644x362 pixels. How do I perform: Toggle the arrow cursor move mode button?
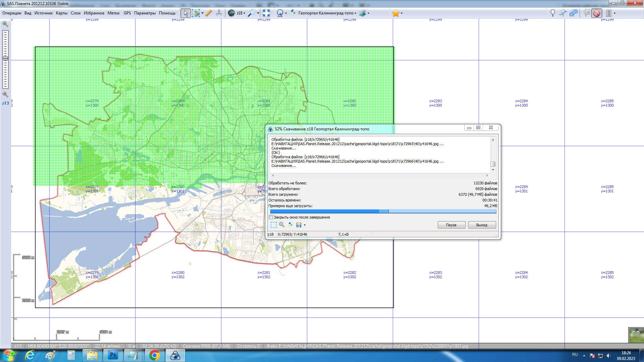point(185,13)
